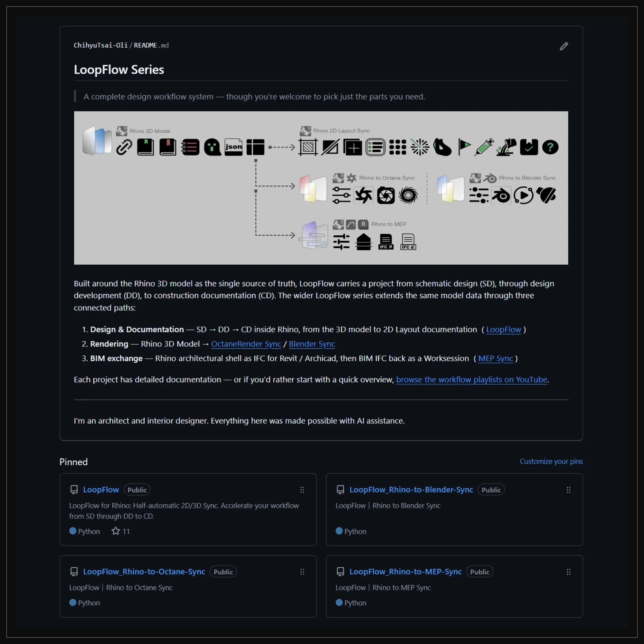Click repo icon beside LoopFlow_Rhino-to-Octane-Sync

[x=74, y=572]
